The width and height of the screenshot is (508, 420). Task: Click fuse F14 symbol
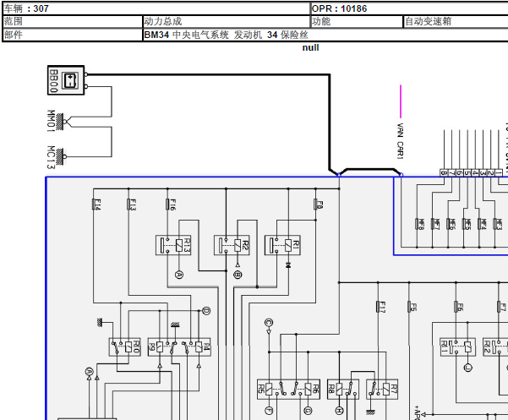point(94,205)
